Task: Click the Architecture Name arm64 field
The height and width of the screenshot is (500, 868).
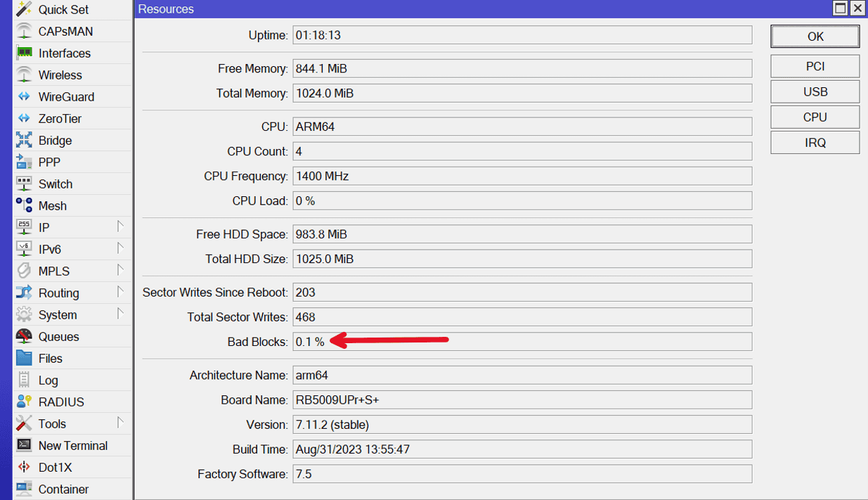Action: pos(522,376)
